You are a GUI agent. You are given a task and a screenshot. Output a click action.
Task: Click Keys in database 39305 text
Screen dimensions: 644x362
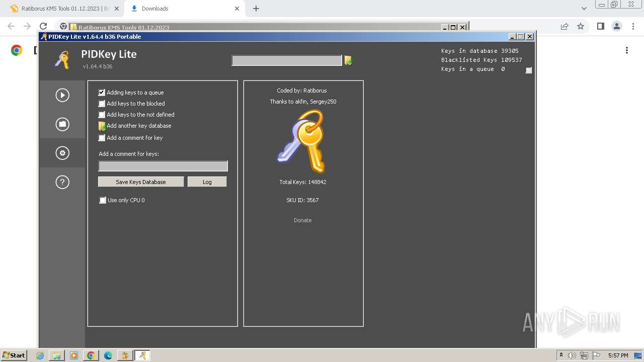[x=480, y=51]
